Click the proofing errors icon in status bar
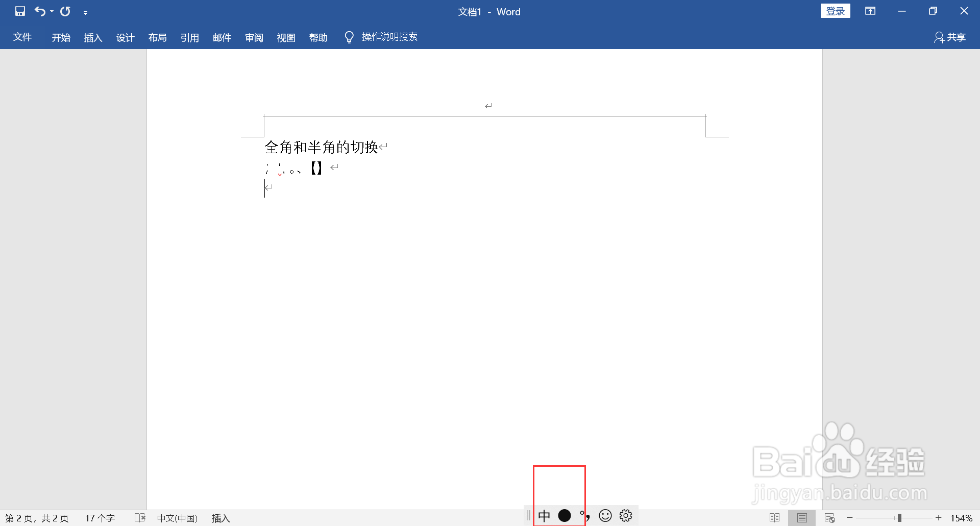The width and height of the screenshot is (980, 526). tap(140, 518)
